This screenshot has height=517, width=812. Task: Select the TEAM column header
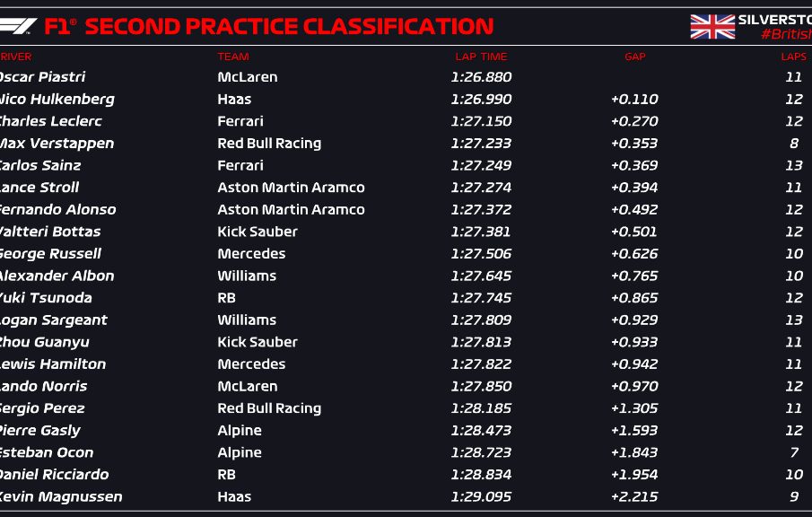pyautogui.click(x=233, y=57)
